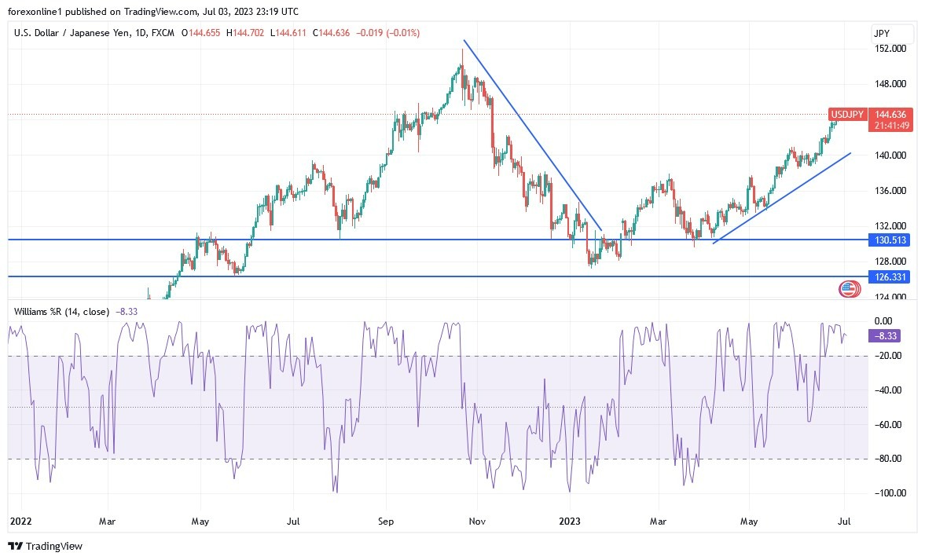
Task: Click the JPY currency axis label
Action: [x=881, y=33]
